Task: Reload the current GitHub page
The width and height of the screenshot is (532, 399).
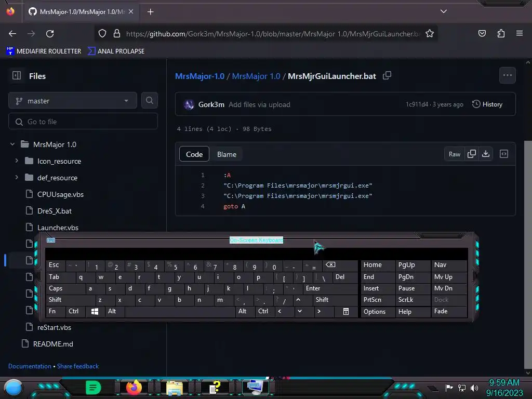Action: tap(50, 34)
